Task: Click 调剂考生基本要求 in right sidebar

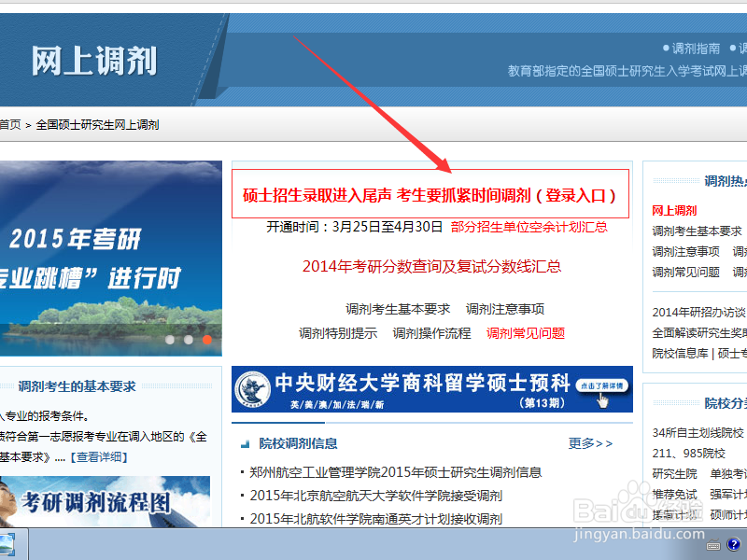Action: 697,231
